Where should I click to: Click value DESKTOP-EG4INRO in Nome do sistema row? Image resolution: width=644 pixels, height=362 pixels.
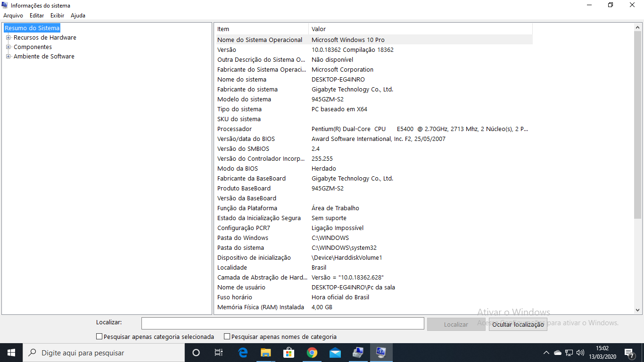click(x=338, y=79)
